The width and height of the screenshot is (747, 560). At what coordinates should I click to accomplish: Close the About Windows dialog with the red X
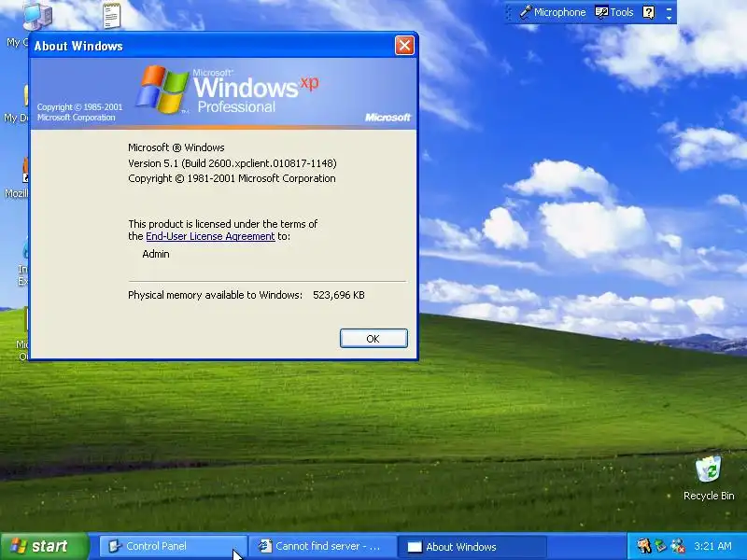tap(404, 46)
